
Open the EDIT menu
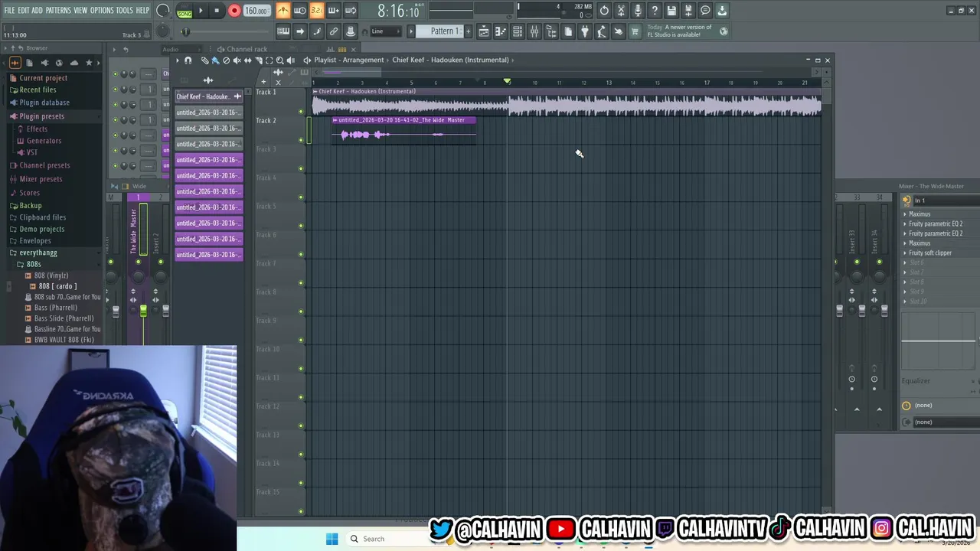pos(24,10)
